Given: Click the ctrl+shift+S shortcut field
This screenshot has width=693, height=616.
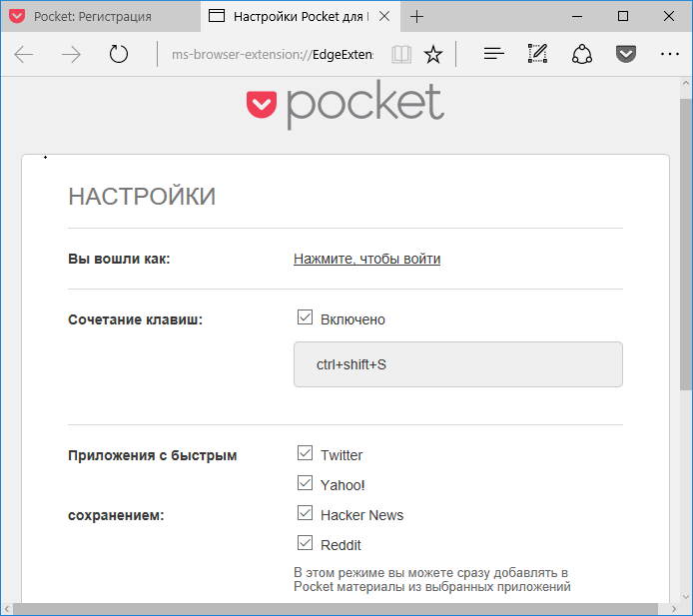Looking at the screenshot, I should coord(458,364).
